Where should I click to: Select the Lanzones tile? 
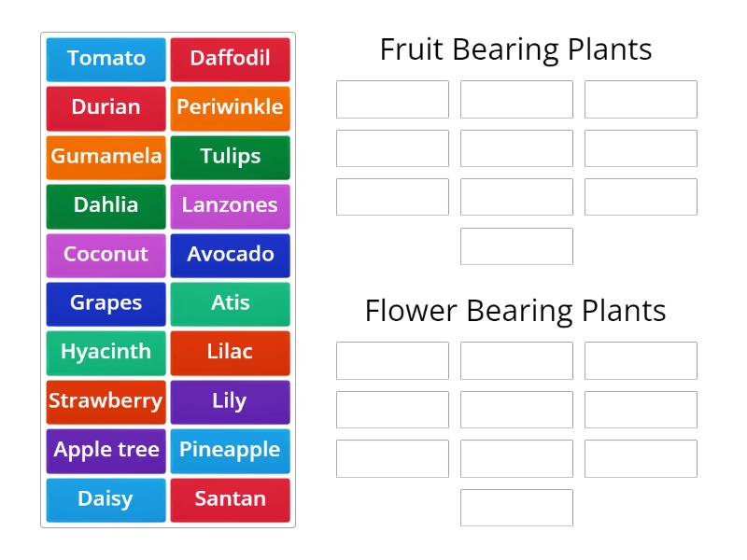tap(230, 205)
